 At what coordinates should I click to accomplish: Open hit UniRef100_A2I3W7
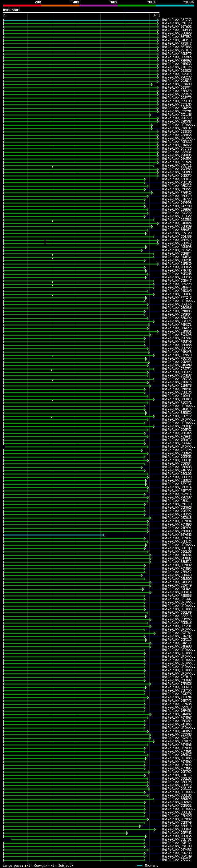pyautogui.click(x=177, y=599)
